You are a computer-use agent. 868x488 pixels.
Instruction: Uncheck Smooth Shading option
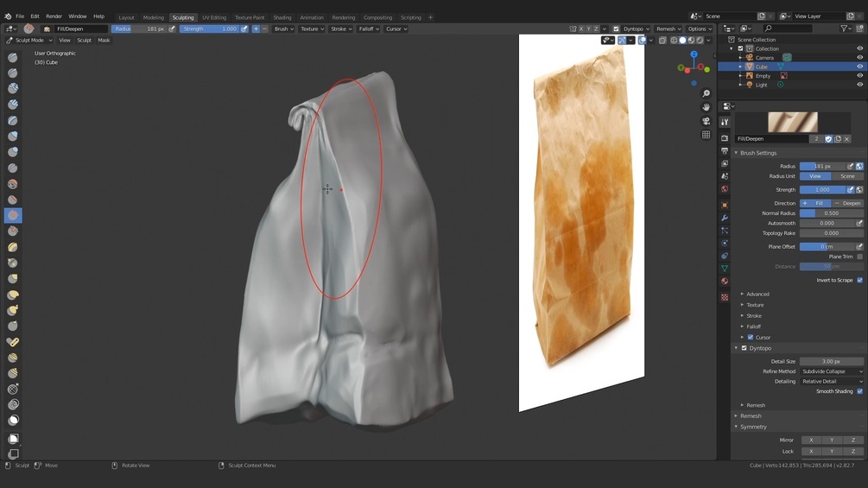(x=859, y=391)
